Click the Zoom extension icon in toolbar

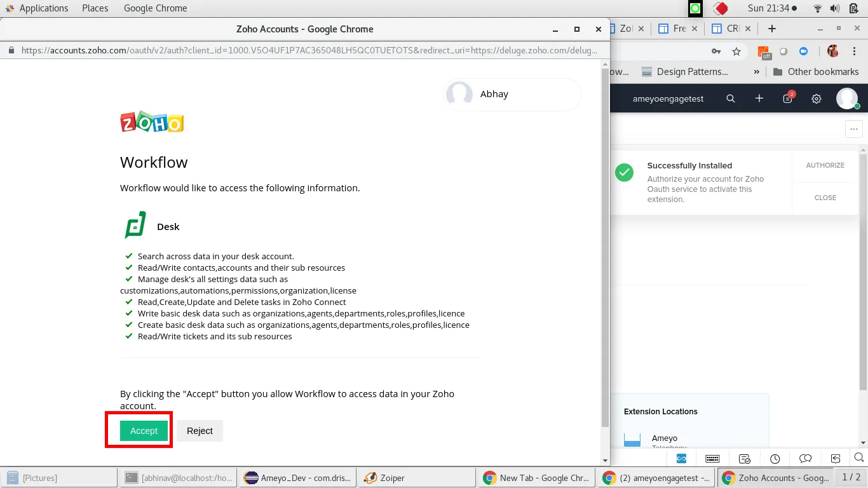pyautogui.click(x=803, y=51)
